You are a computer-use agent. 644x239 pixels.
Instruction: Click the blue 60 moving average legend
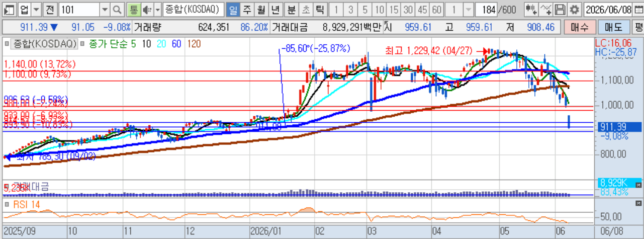click(x=176, y=44)
